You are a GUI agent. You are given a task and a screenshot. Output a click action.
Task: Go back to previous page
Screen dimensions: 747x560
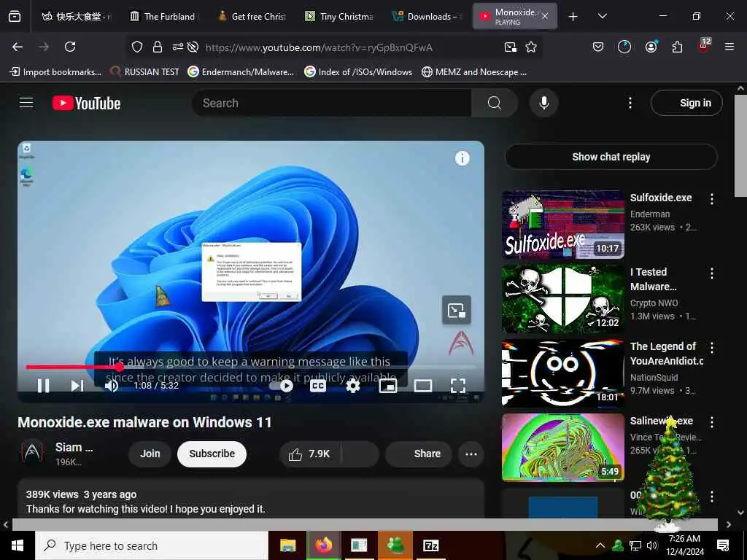point(18,47)
